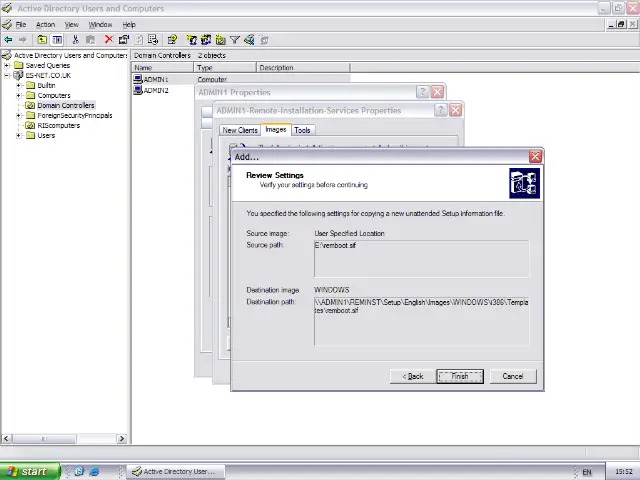640x480 pixels.
Task: Click the ADMIN1 computer icon in the list
Action: (138, 79)
